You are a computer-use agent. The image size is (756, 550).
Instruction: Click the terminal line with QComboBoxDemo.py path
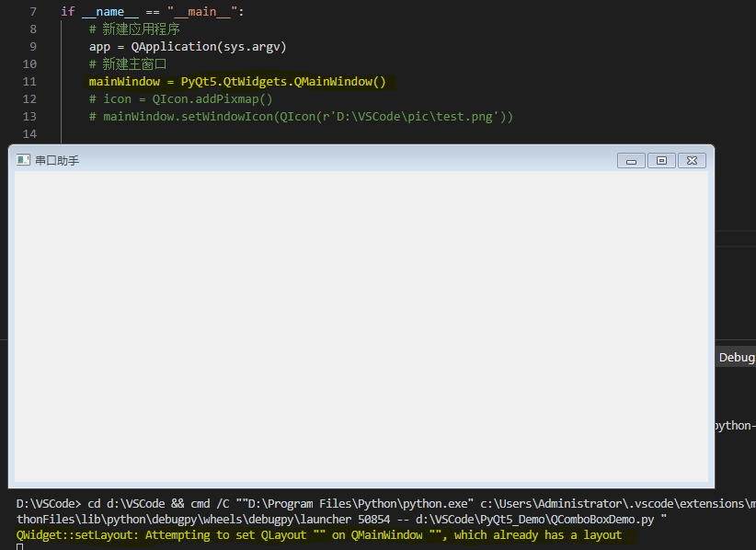tap(341, 520)
